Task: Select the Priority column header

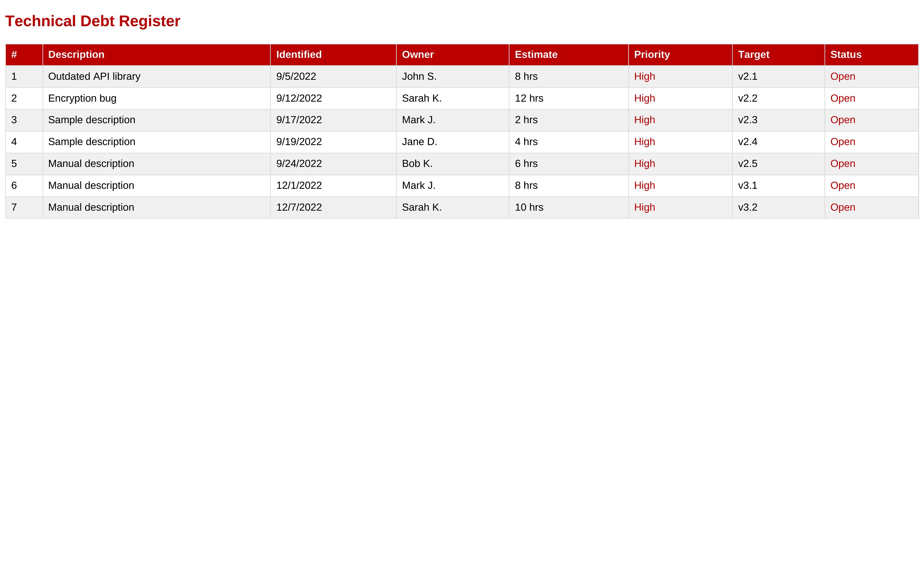Action: pyautogui.click(x=680, y=55)
